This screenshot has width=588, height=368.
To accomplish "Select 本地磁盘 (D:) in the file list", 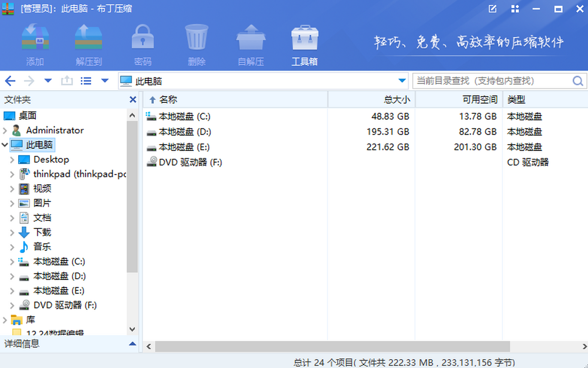I will coord(185,132).
